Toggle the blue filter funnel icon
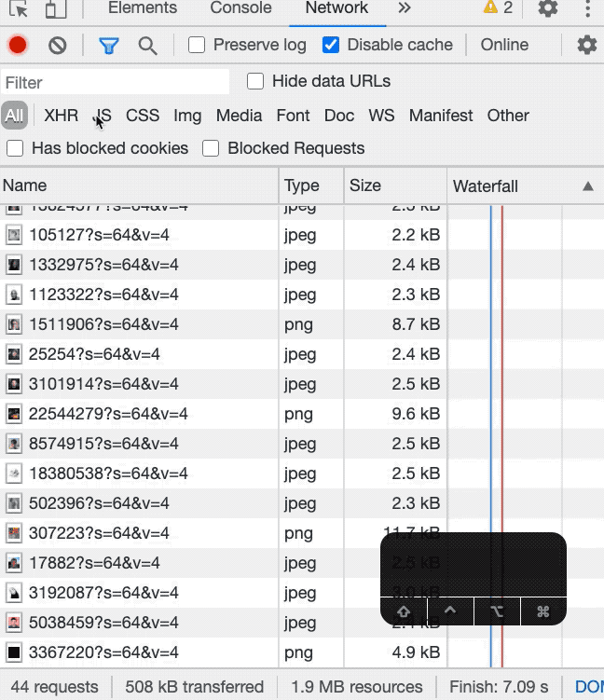The height and width of the screenshot is (700, 604). [108, 46]
